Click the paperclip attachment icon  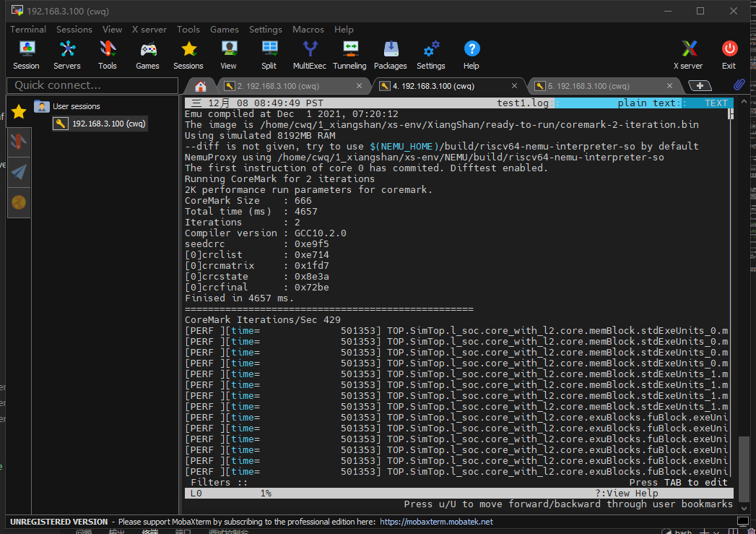[739, 85]
